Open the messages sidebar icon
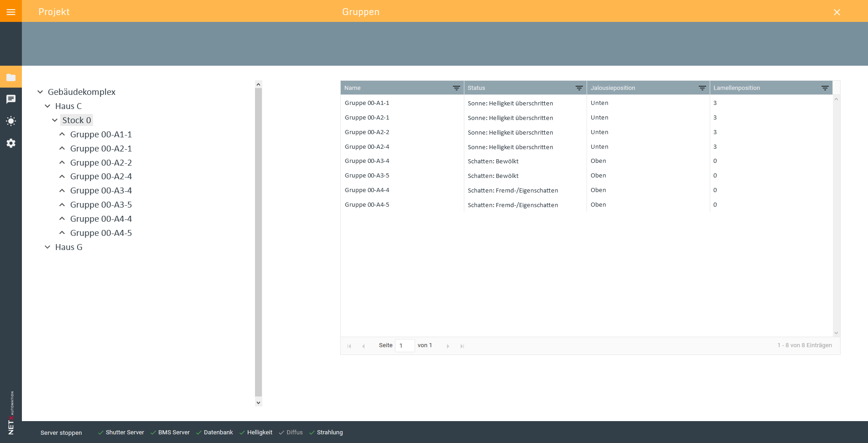This screenshot has width=868, height=443. point(11,99)
